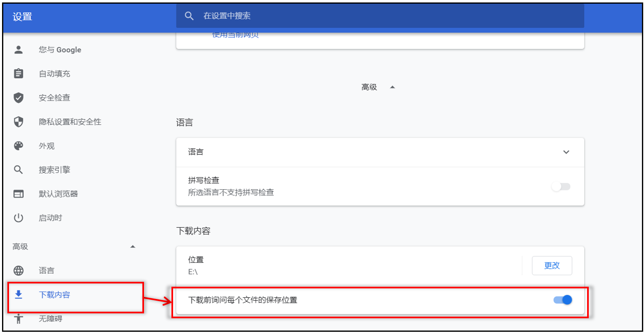The image size is (644, 333).
Task: Click the magnifier icon beside 搜索引擎
Action: 18,170
